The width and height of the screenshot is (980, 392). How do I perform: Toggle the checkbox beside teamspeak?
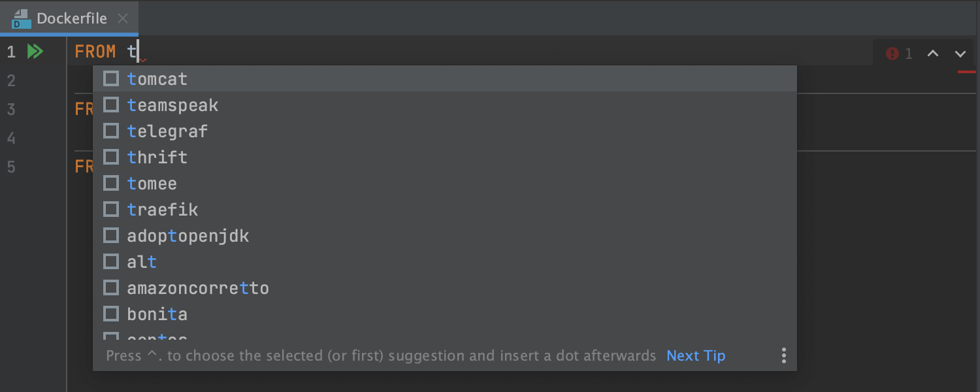coord(111,105)
